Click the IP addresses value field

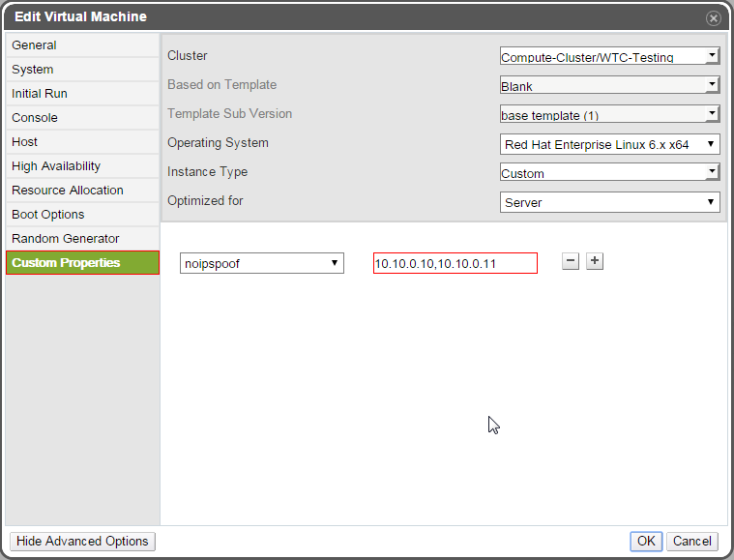(x=455, y=263)
